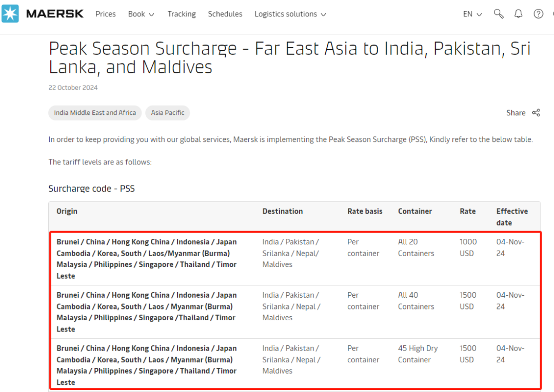Click the Rate basis column header
The width and height of the screenshot is (554, 392).
365,211
